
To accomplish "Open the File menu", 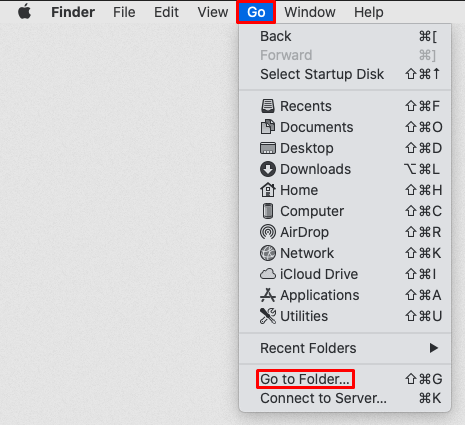I will [x=124, y=12].
